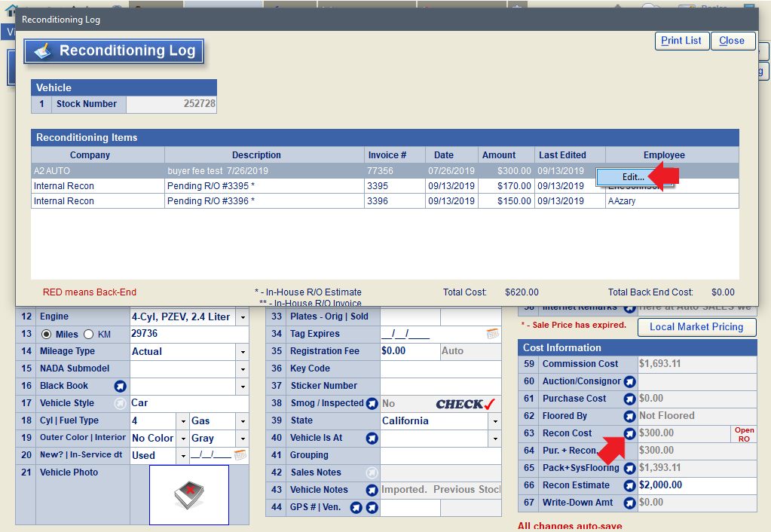This screenshot has width=771, height=532.
Task: Click the Smog / Inspected arrow icon
Action: [x=372, y=404]
